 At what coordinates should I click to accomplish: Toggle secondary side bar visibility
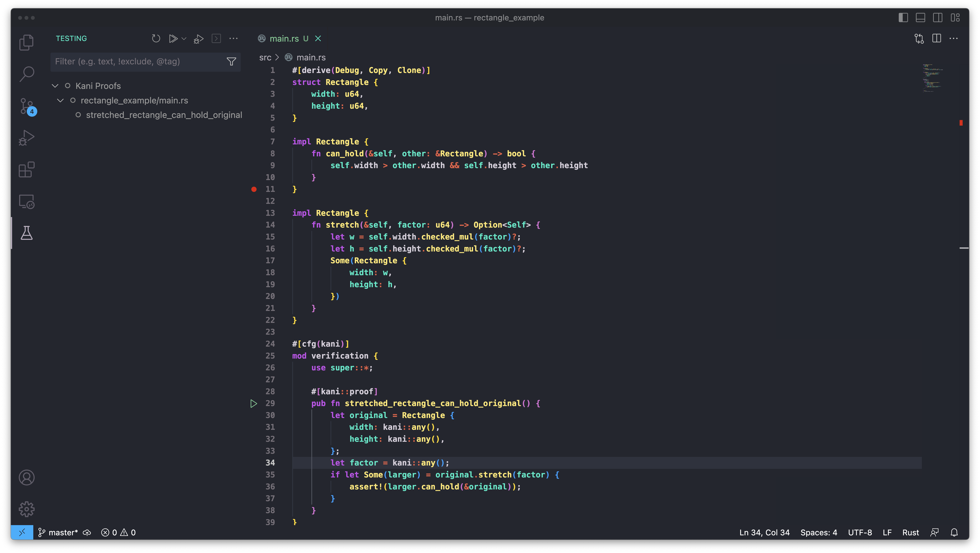click(938, 18)
